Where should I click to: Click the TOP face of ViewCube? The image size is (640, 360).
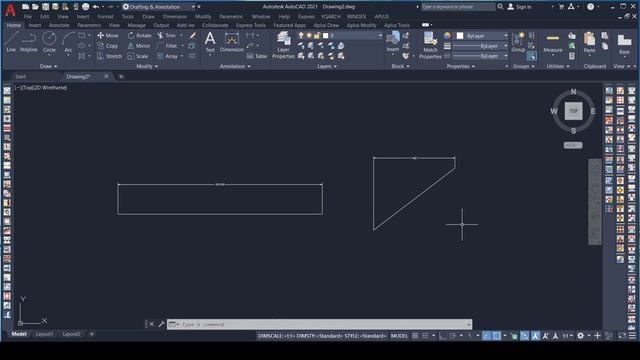573,111
